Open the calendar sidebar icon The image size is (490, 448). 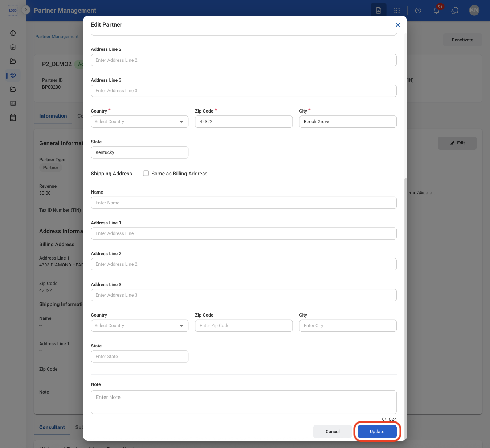[13, 118]
